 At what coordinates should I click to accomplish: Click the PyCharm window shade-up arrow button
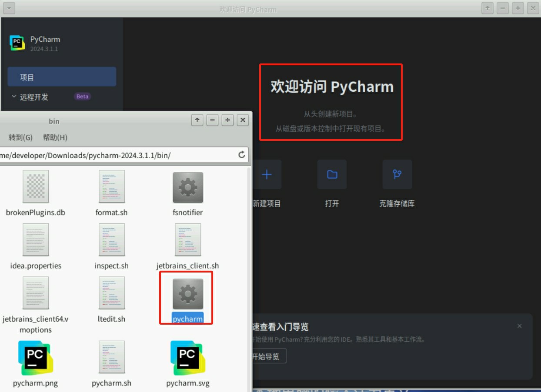point(488,8)
